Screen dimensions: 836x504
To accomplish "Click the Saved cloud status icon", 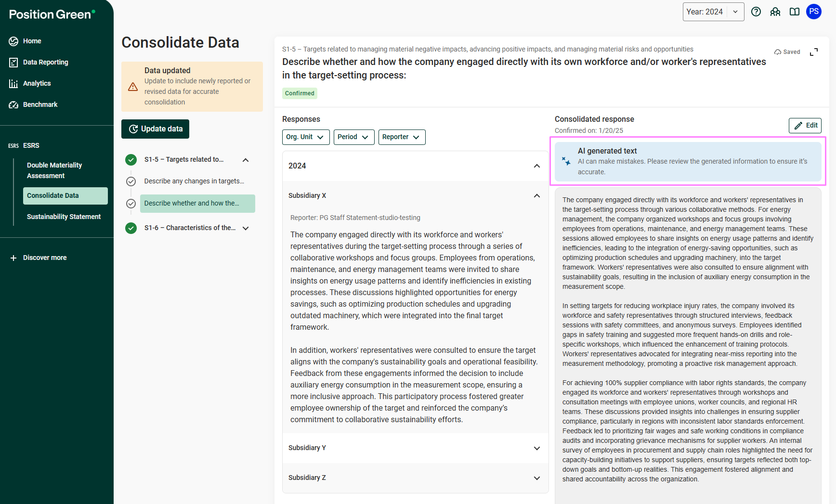I will click(778, 52).
